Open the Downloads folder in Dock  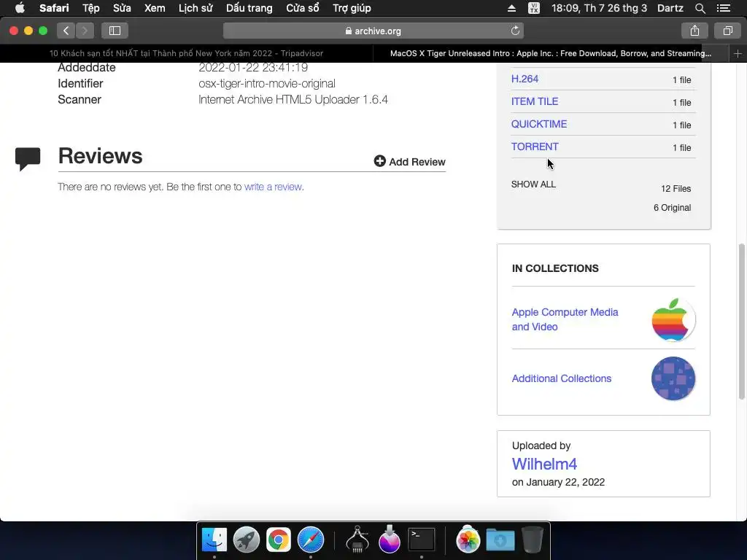[500, 540]
